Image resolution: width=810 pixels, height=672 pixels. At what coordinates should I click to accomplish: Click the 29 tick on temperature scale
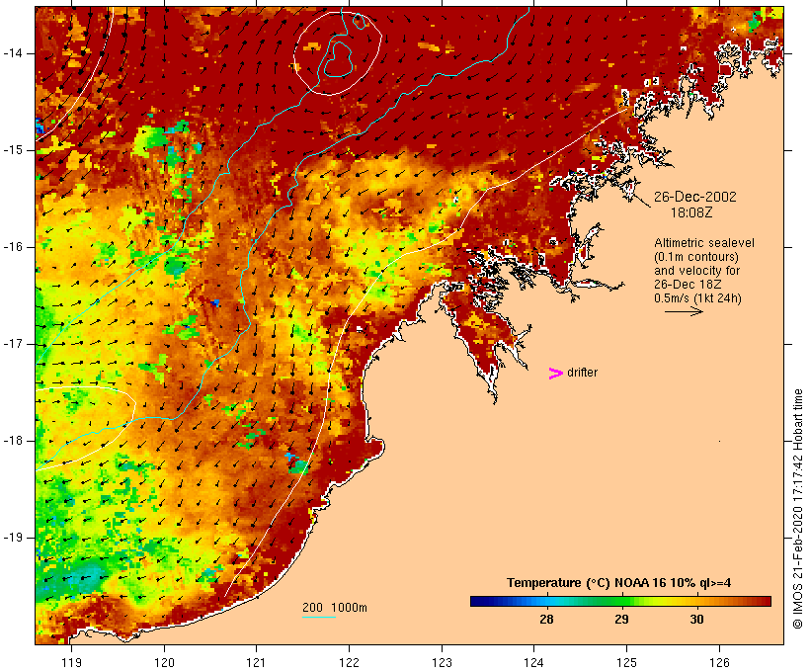[621, 619]
